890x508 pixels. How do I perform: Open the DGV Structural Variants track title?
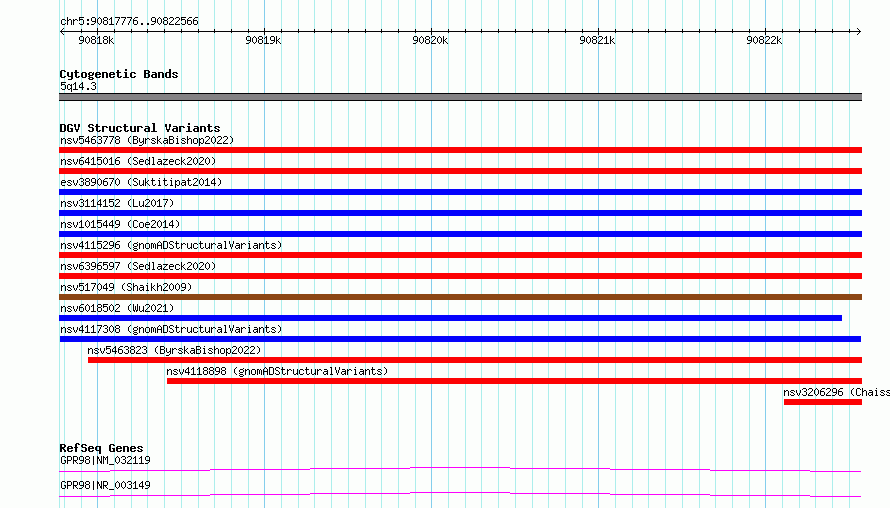tap(140, 128)
